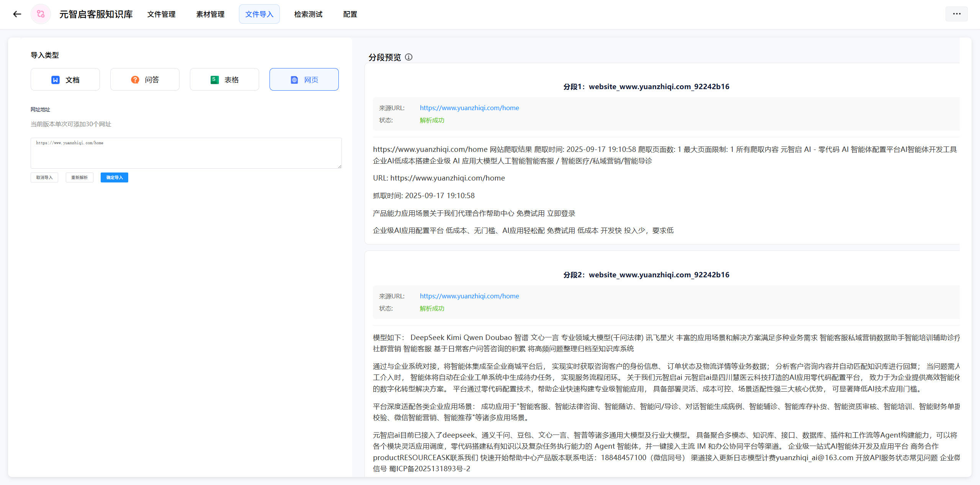The image size is (980, 485).
Task: Click the 重新解析 button
Action: point(79,177)
